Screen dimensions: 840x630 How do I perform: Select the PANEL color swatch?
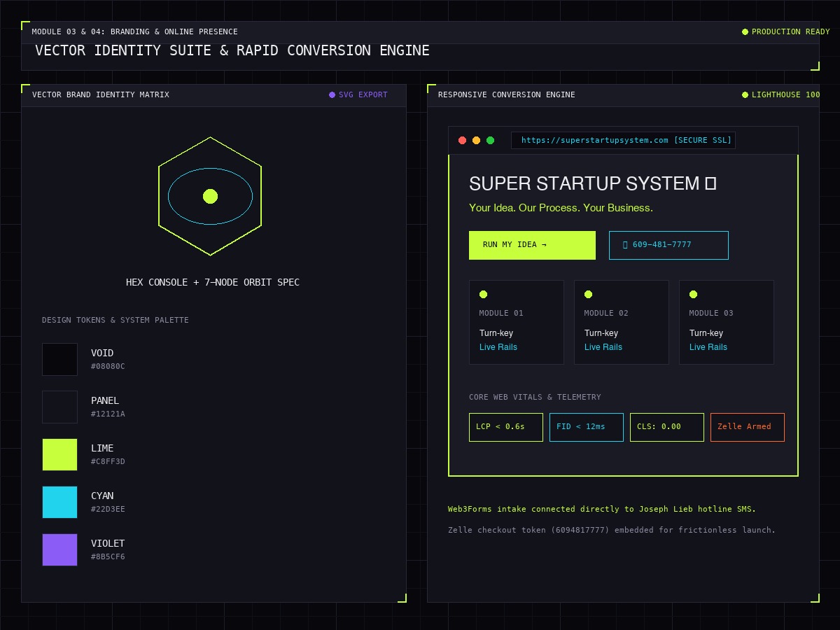tap(59, 407)
